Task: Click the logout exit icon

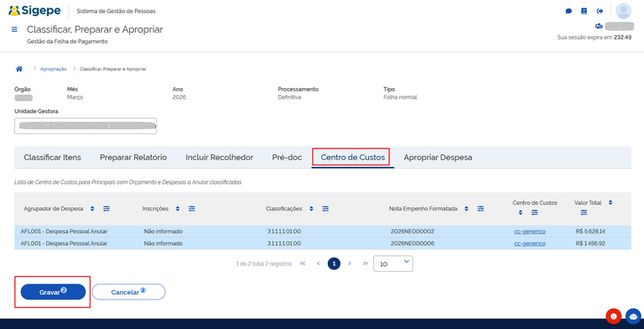Action: [x=600, y=11]
